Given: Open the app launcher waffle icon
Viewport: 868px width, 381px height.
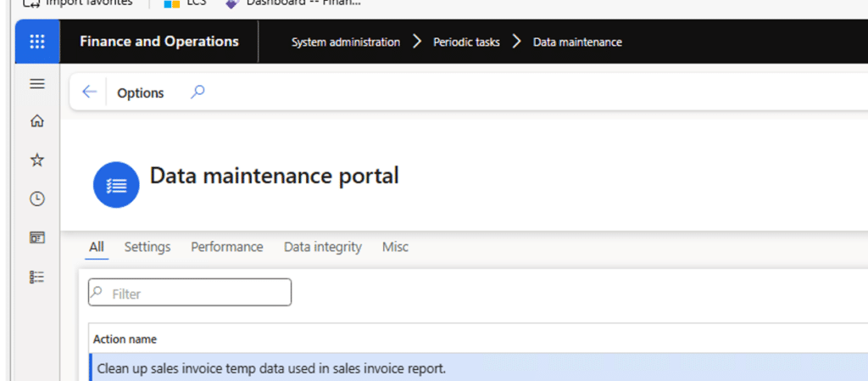Looking at the screenshot, I should click(37, 42).
